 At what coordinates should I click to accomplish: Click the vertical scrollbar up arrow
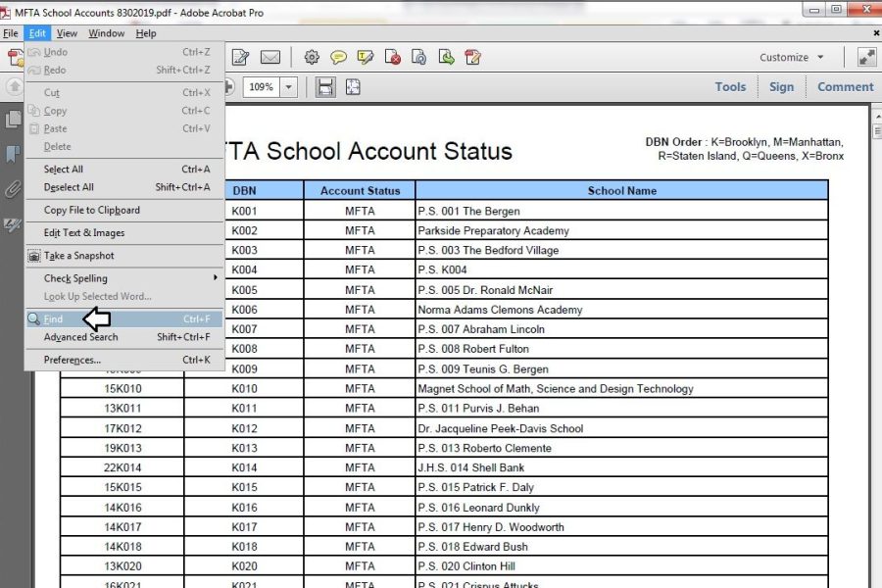pos(877,116)
